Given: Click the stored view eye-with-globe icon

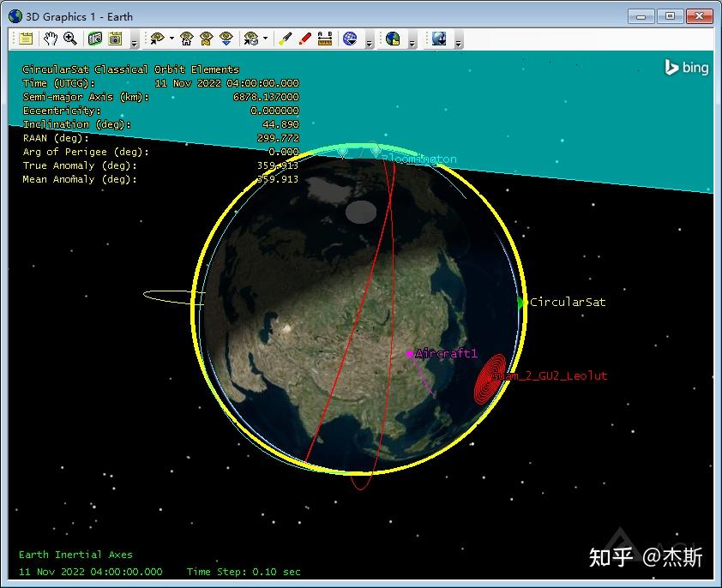Looking at the screenshot, I should 251,39.
